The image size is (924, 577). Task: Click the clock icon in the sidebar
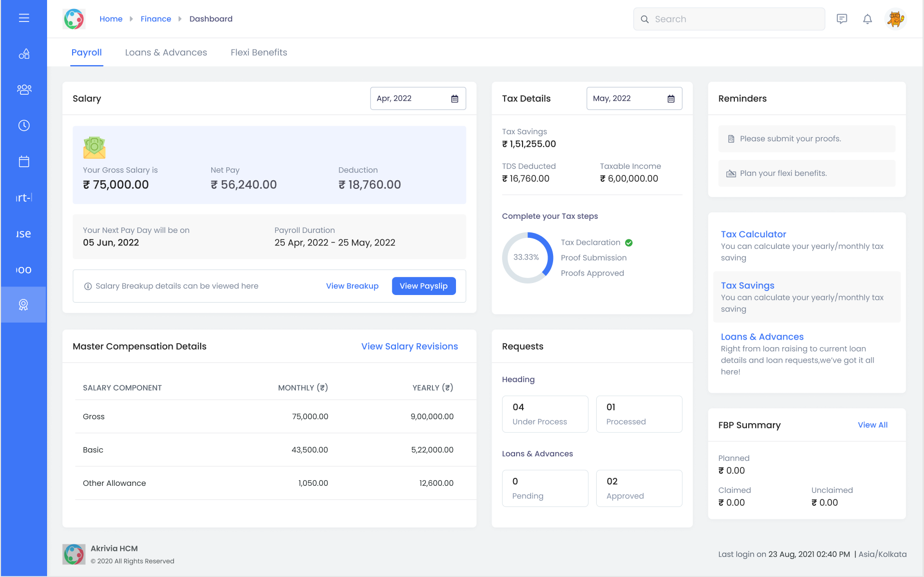click(x=24, y=126)
